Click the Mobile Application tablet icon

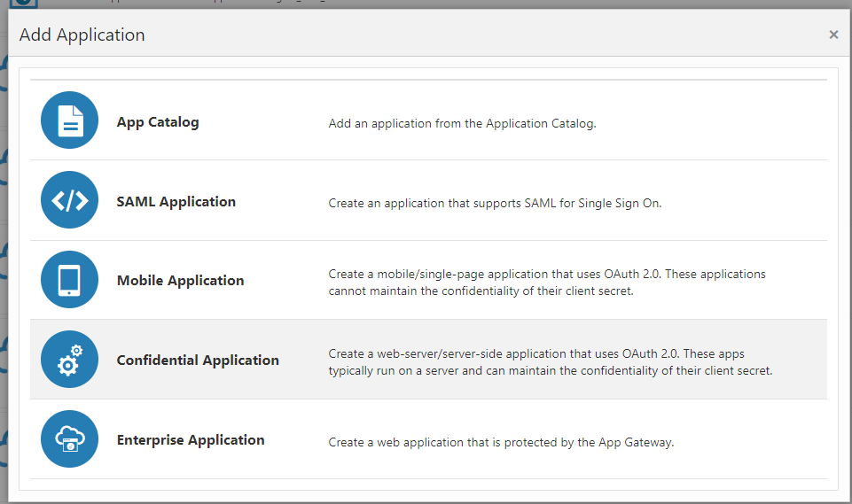tap(69, 280)
